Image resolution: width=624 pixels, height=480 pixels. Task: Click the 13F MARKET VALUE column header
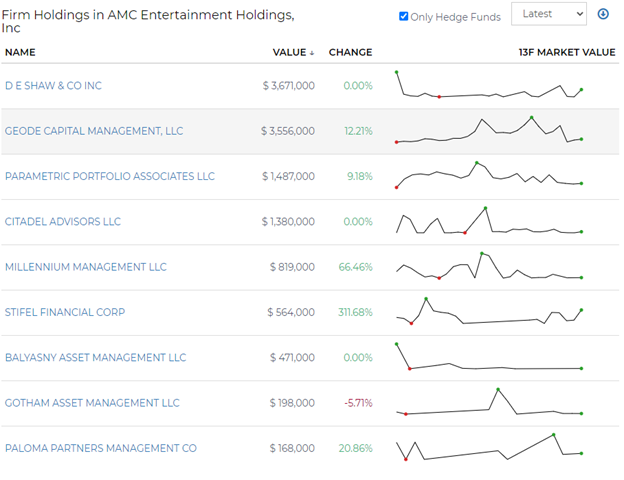(x=567, y=52)
